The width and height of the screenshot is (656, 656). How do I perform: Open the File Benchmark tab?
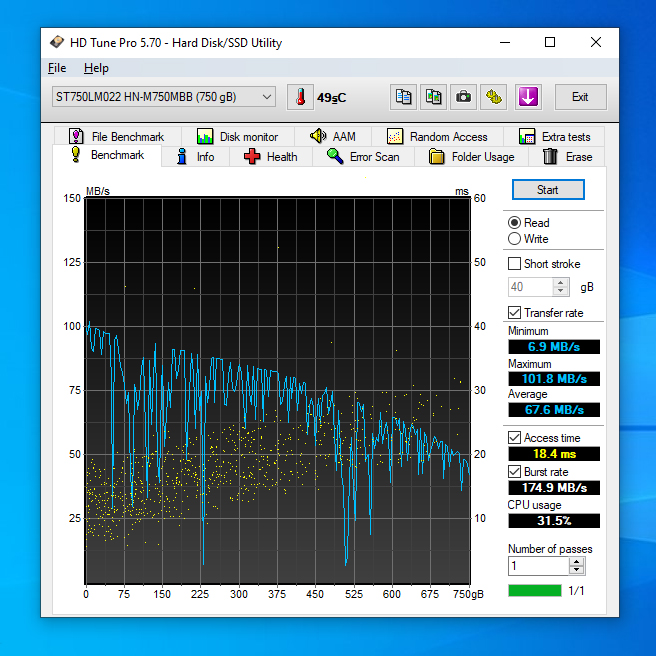coord(118,136)
